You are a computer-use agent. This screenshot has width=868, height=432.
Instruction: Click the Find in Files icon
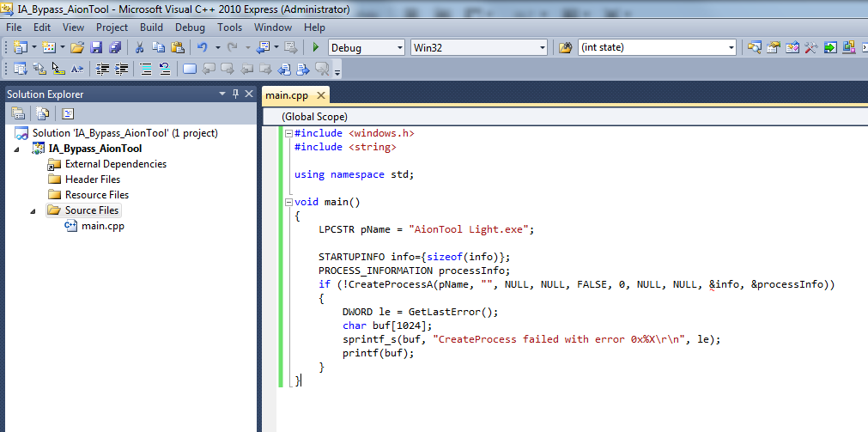tap(565, 47)
